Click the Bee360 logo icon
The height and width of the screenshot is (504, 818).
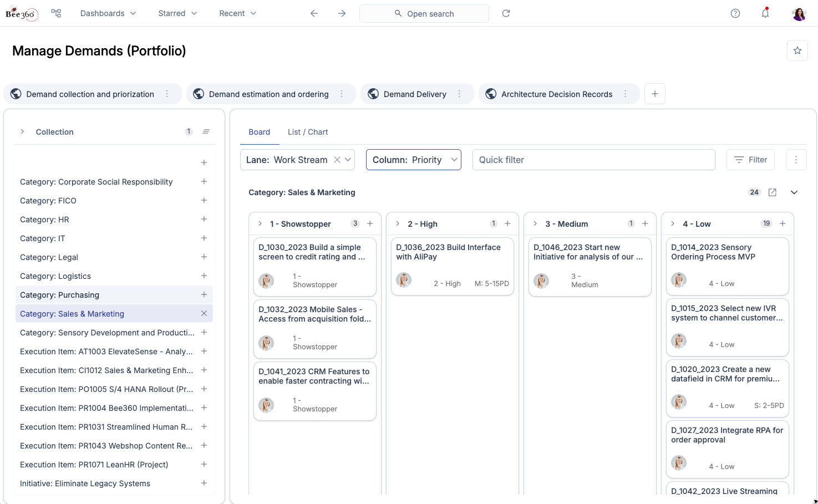point(22,14)
